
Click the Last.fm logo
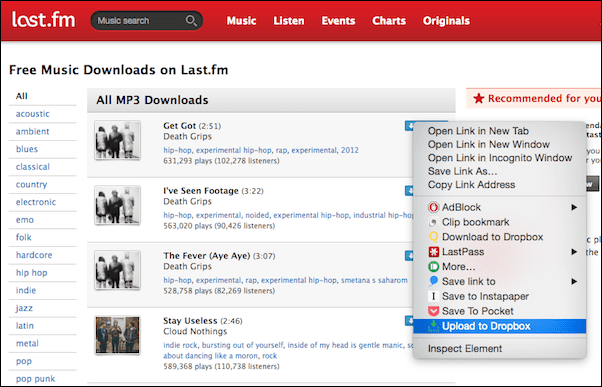point(43,20)
